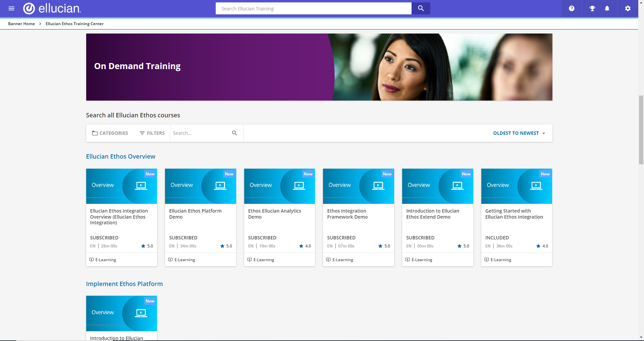
Task: Click SUBSCRIBED on Ethos Ellucian Analytics Demo card
Action: point(262,238)
